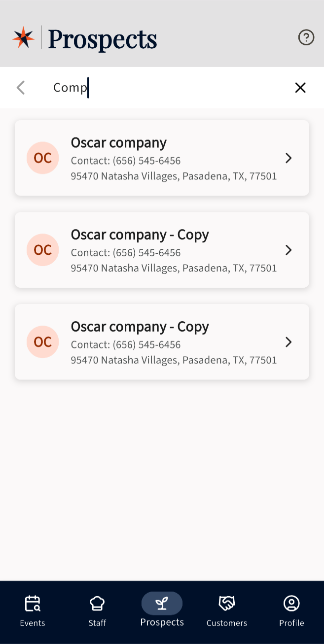Click the Prospects page heading
Viewport: 324px width, 644px height.
pos(103,38)
